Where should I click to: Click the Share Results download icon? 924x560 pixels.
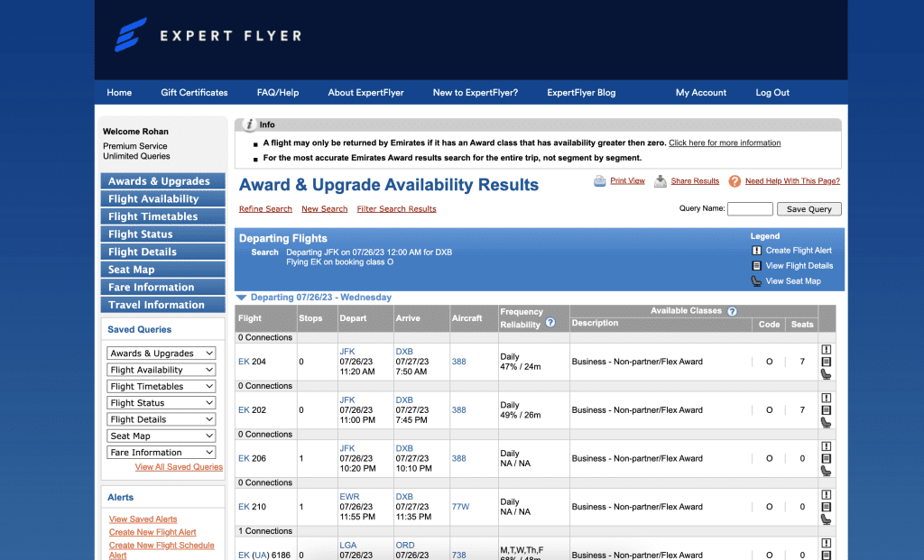660,180
